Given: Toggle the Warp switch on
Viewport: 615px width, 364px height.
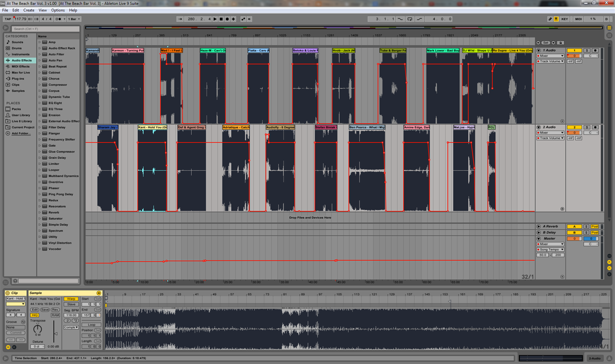Looking at the screenshot, I should (71, 299).
